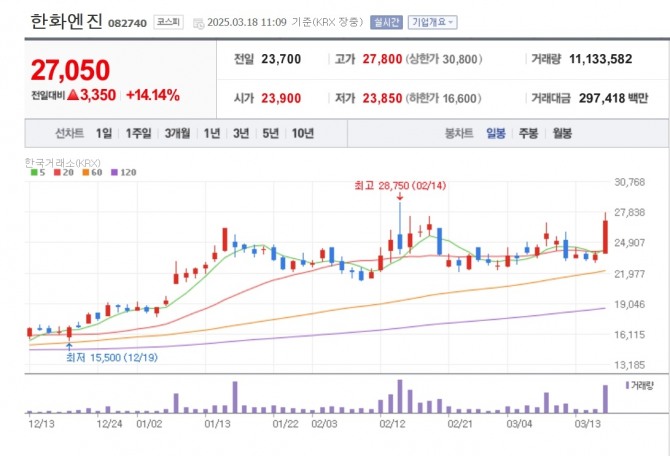Show the 5년 chart range

(270, 133)
